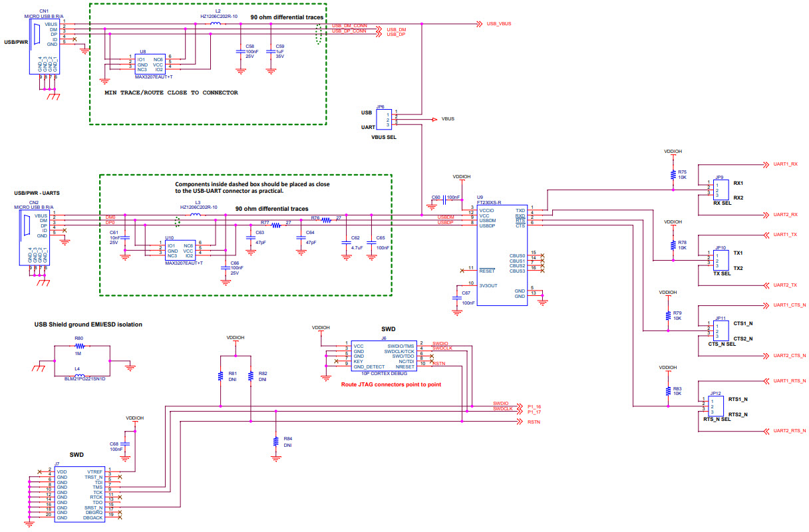Expand the JP11 CTS_N SEL header block

point(721,329)
